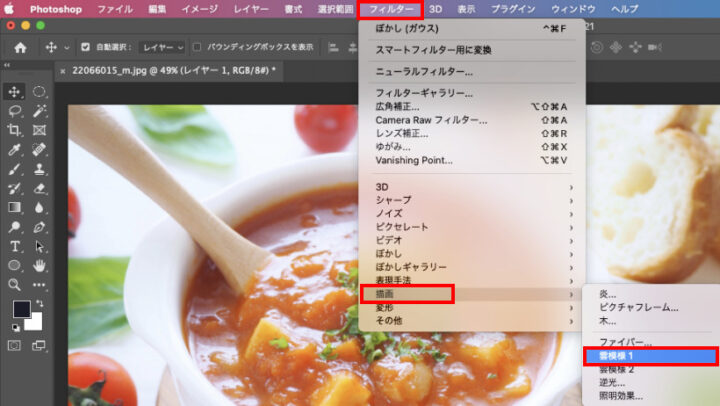Enable バウンディングボックスを表示 checkbox

(197, 47)
